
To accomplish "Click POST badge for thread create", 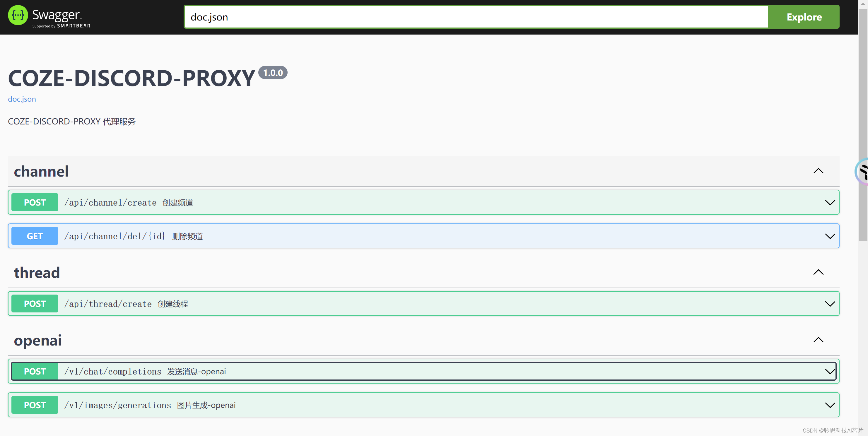I will pos(35,304).
